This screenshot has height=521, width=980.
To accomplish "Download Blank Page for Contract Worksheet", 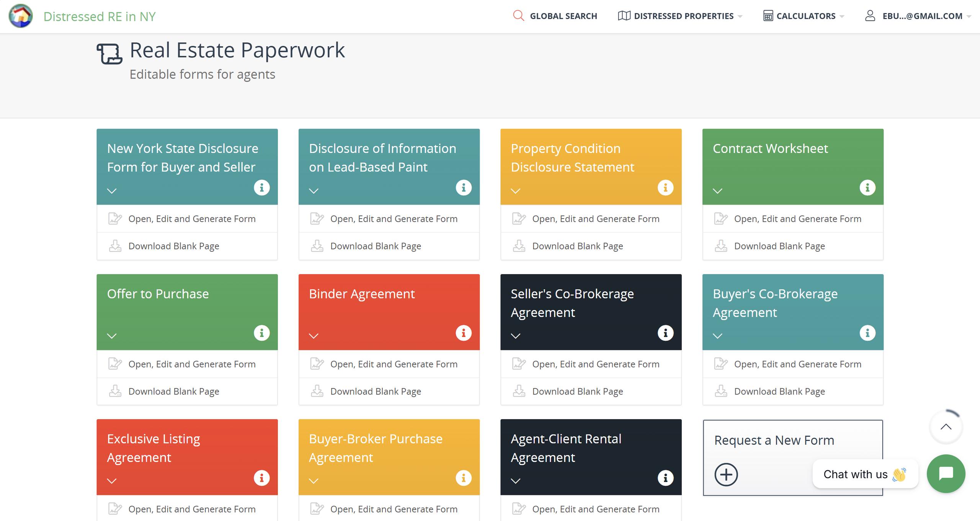I will pyautogui.click(x=779, y=246).
